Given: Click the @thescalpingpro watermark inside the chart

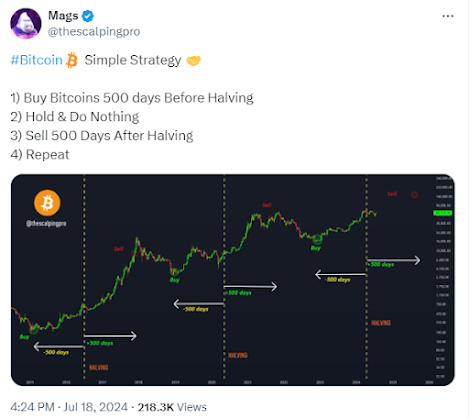Looking at the screenshot, I should pyautogui.click(x=46, y=223).
